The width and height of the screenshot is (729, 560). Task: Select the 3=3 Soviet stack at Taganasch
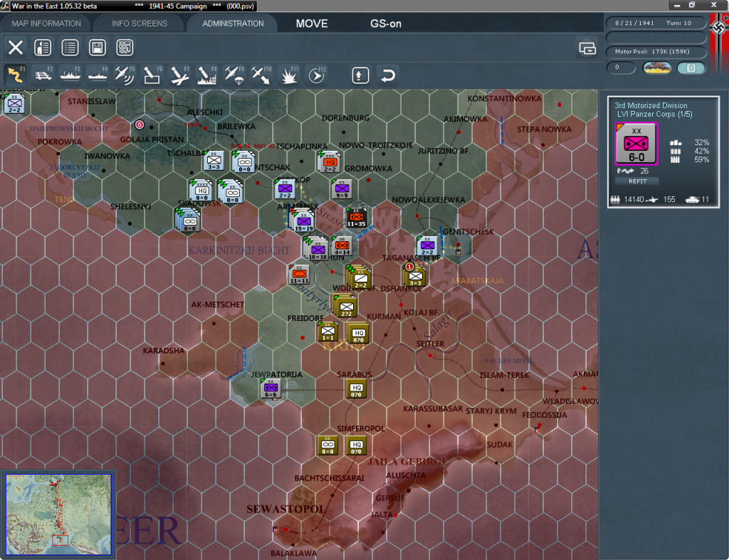point(415,277)
